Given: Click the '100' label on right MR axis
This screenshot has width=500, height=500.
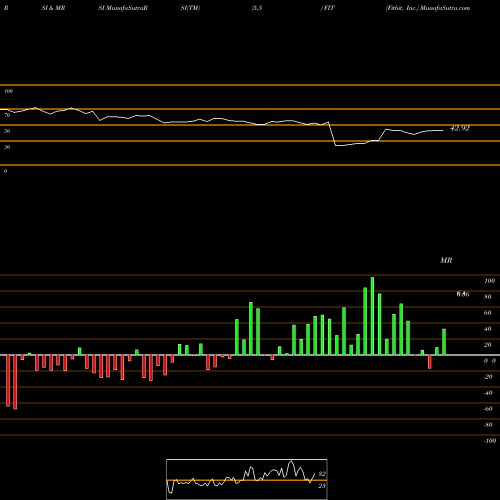Looking at the screenshot, I should pos(489,281).
